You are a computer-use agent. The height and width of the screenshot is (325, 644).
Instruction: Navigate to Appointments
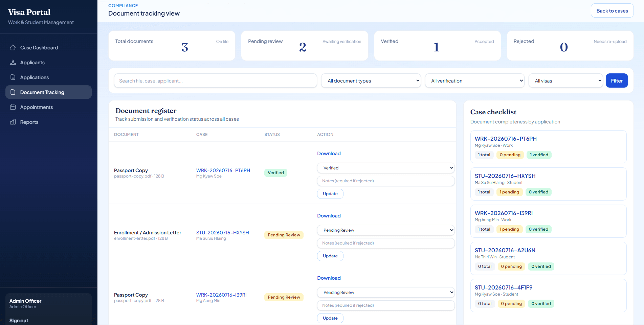[48, 107]
